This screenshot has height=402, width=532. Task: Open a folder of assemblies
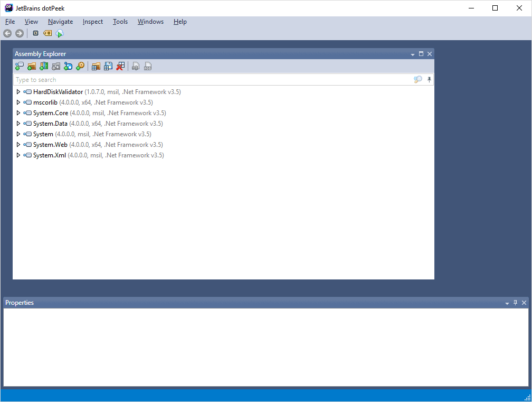[31, 66]
